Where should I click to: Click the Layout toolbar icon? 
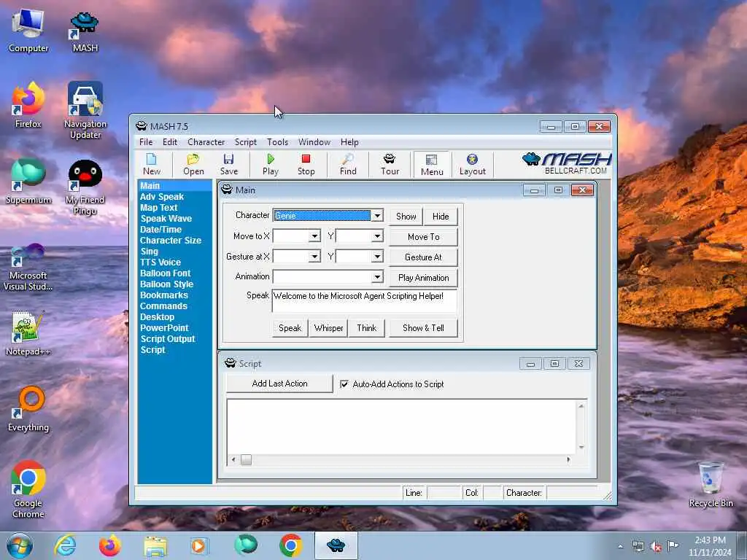472,164
